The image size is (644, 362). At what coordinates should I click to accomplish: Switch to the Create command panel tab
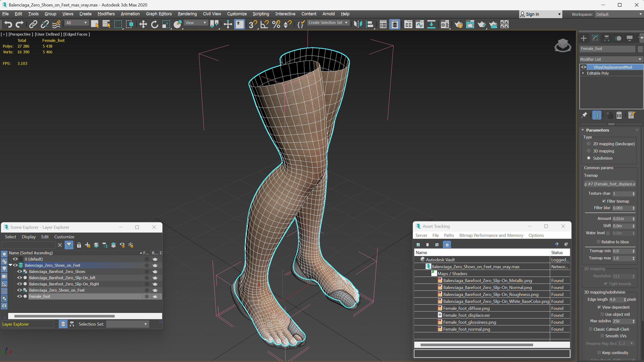point(583,38)
